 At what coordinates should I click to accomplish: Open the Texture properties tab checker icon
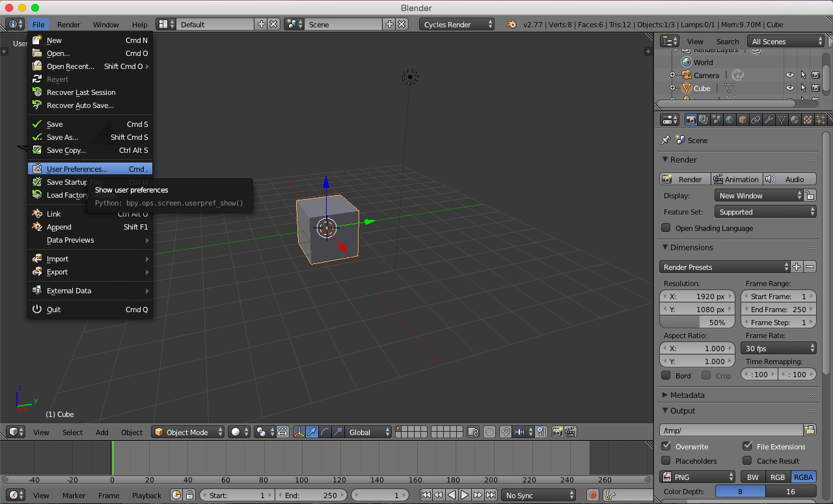coord(808,120)
